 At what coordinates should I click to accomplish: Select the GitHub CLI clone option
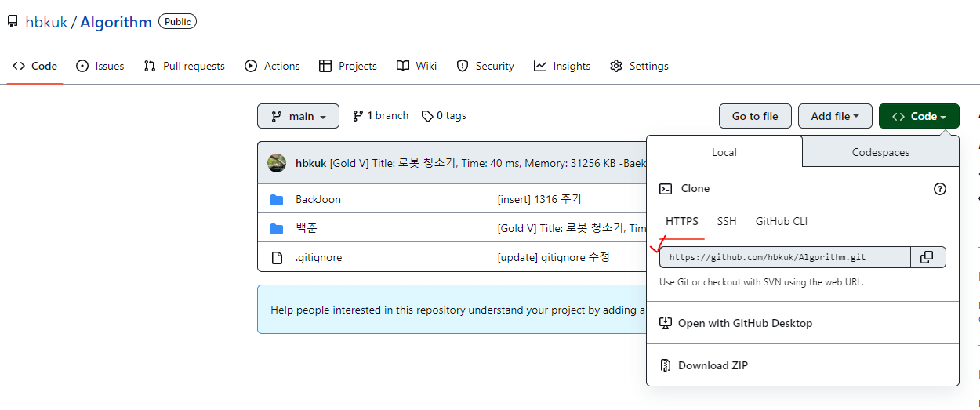click(x=782, y=221)
